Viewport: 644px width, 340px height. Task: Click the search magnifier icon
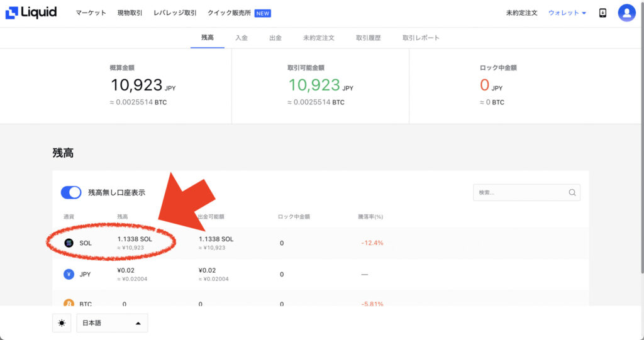(x=572, y=192)
